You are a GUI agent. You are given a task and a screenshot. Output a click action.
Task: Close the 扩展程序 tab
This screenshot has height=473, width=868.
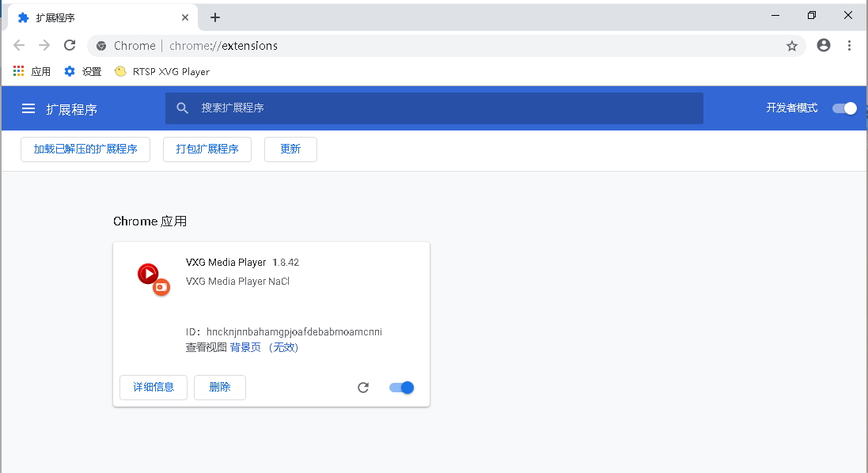[x=185, y=17]
